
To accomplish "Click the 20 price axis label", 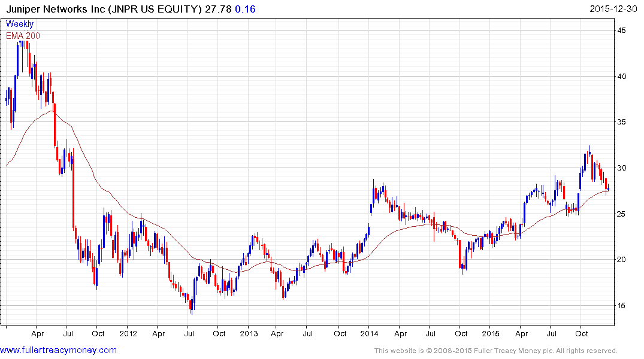I will [621, 259].
